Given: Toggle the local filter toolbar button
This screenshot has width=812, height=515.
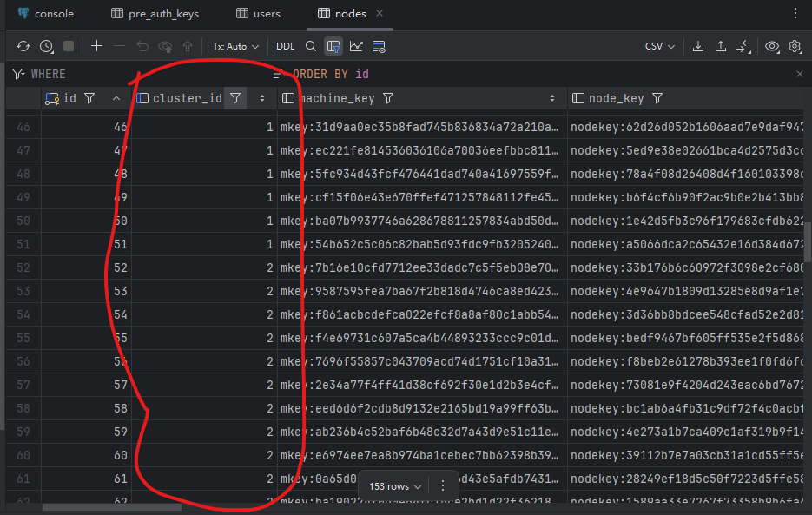Looking at the screenshot, I should 333,46.
